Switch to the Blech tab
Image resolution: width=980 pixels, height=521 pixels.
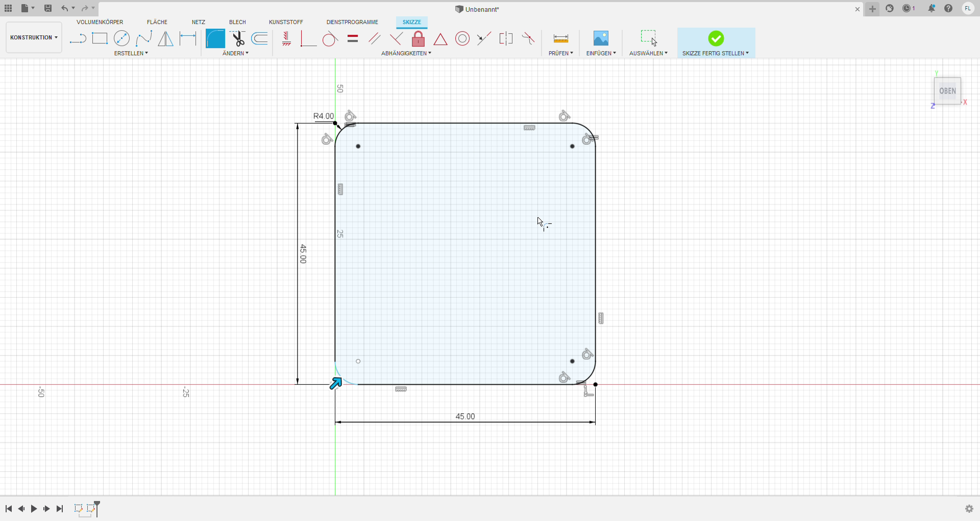237,22
